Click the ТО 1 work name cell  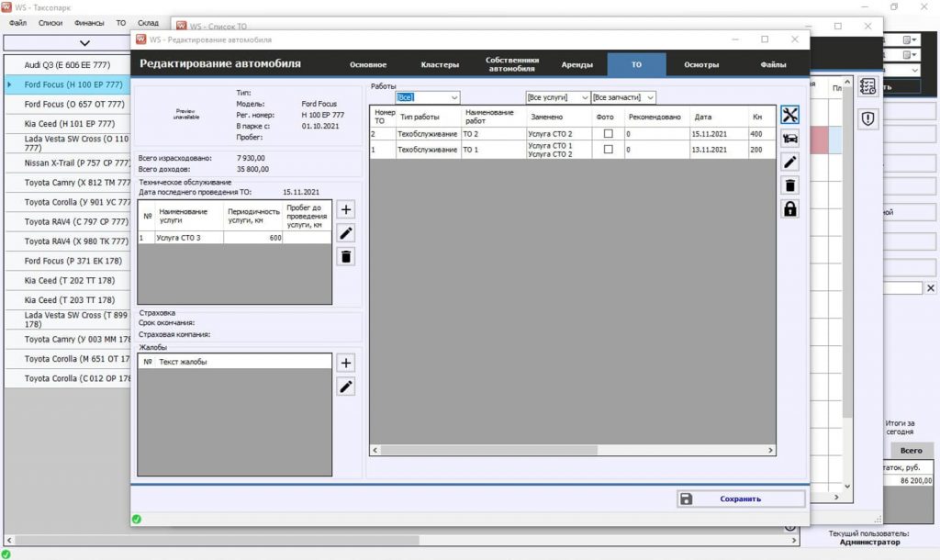pos(493,150)
